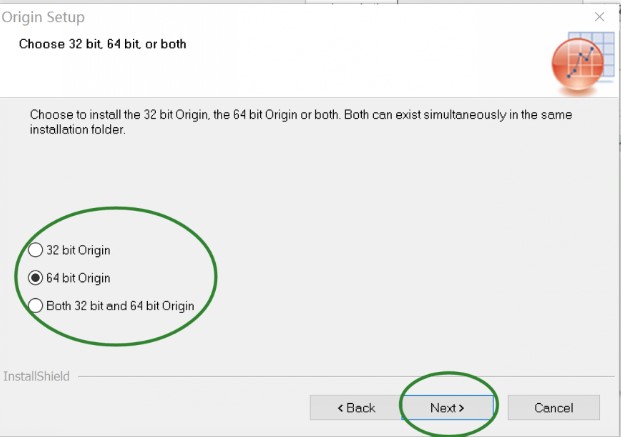The height and width of the screenshot is (437, 621).
Task: Click the installation description paragraph
Action: [300, 123]
